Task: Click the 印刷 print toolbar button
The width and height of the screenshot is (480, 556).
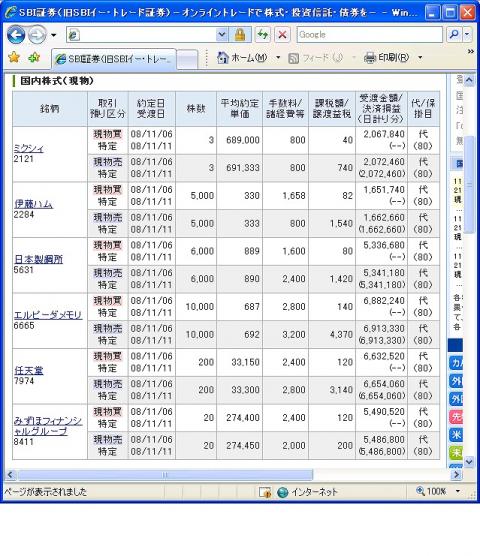Action: coord(386,57)
